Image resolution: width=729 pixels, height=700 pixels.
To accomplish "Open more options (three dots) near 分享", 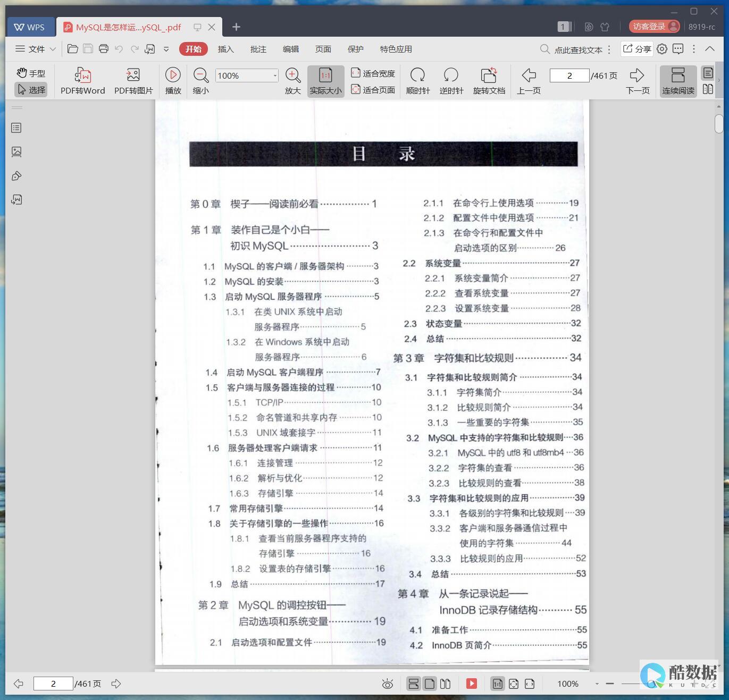I will coord(694,48).
